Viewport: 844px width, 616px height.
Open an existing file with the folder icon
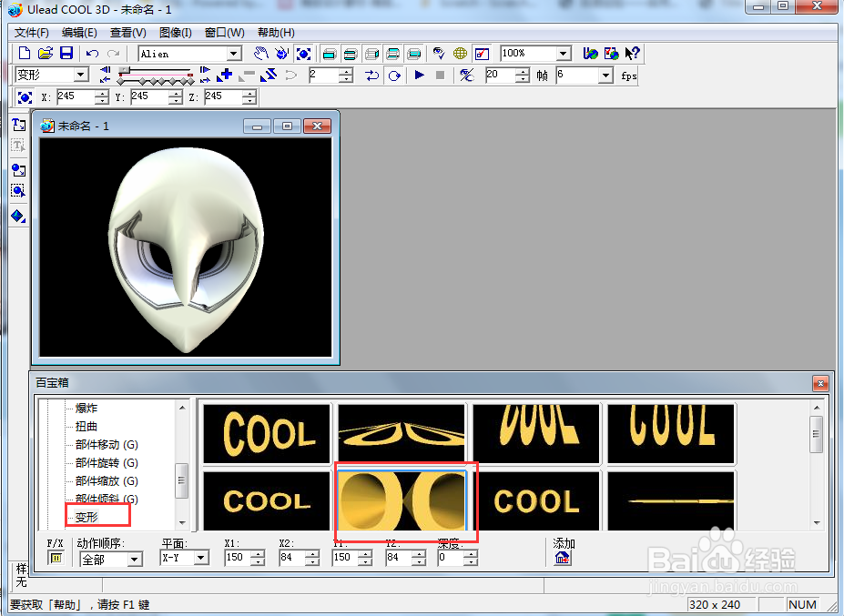pyautogui.click(x=45, y=54)
